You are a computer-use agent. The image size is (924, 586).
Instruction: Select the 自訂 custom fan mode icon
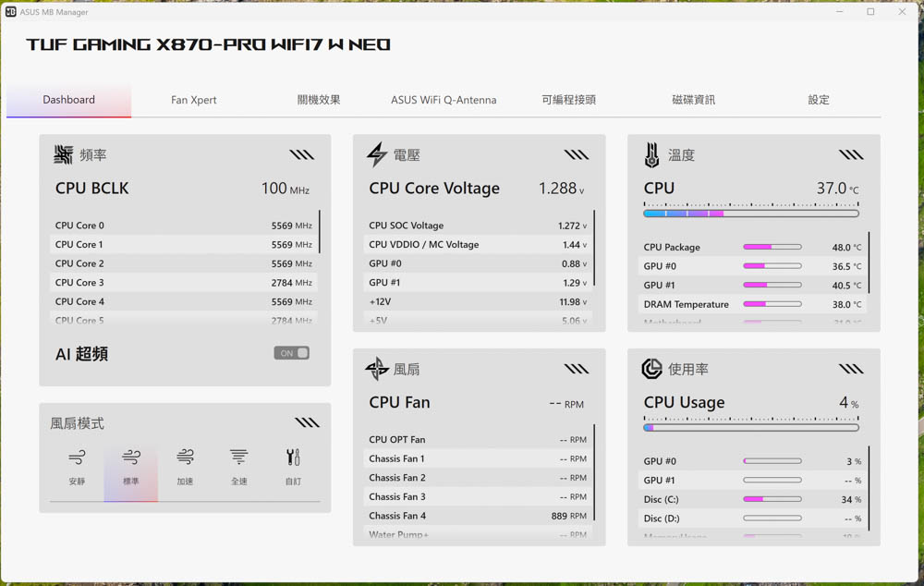293,458
